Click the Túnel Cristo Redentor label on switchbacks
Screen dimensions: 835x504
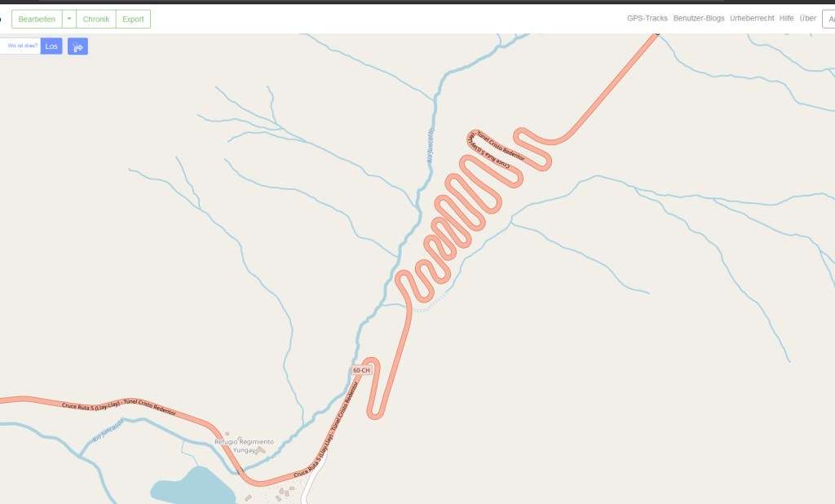pos(501,146)
